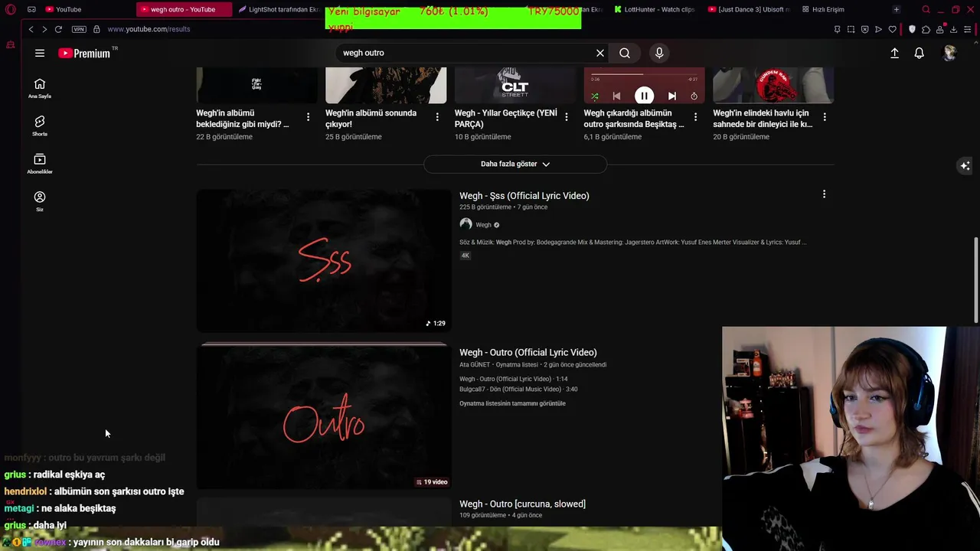The height and width of the screenshot is (551, 980).
Task: Open the snapshot capture tool icon
Action: click(x=851, y=29)
